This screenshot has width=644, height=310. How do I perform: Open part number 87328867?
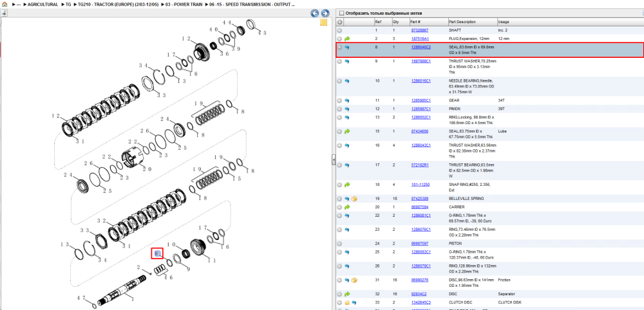pos(420,30)
